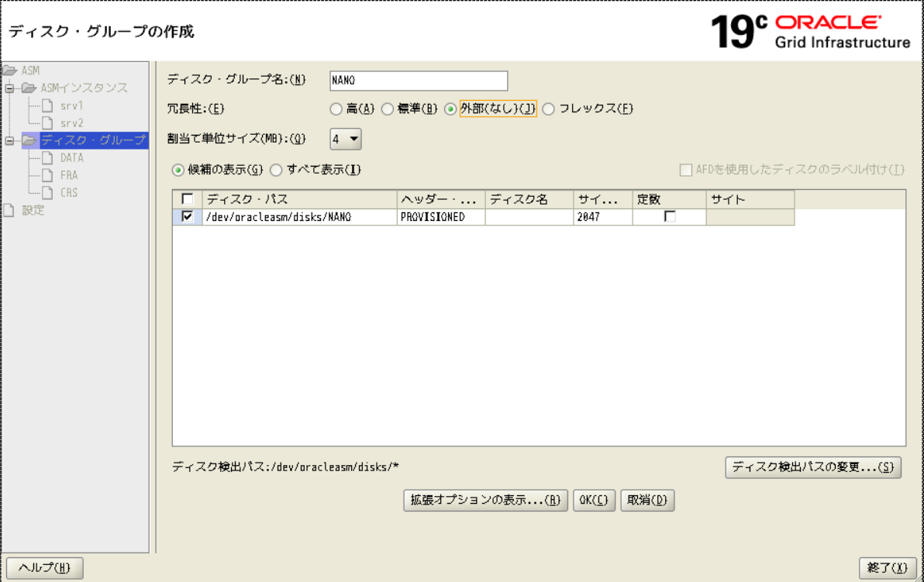The height and width of the screenshot is (582, 924).
Task: Click the 定数 column header
Action: (x=670, y=199)
